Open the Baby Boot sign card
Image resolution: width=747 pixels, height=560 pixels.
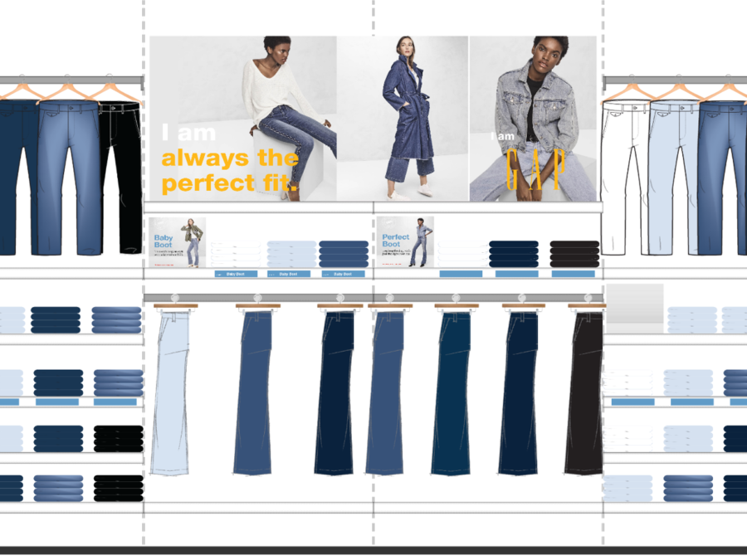[178, 242]
